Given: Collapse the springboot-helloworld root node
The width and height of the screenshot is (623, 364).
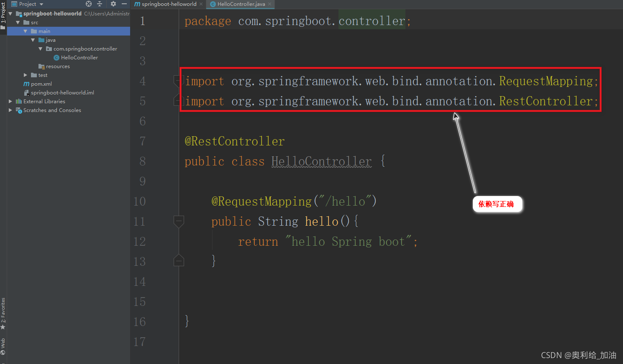Looking at the screenshot, I should (10, 14).
